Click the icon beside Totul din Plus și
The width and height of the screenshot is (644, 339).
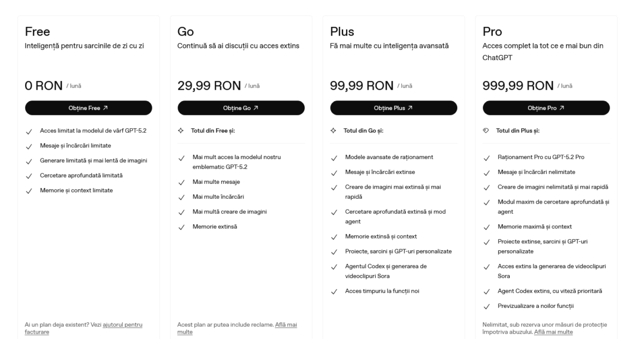[x=486, y=131]
